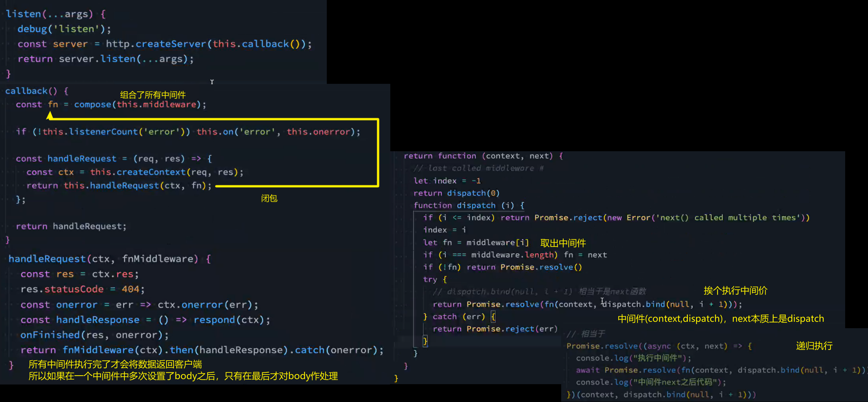868x402 pixels.
Task: Click the debug('listen'); line
Action: click(x=64, y=29)
